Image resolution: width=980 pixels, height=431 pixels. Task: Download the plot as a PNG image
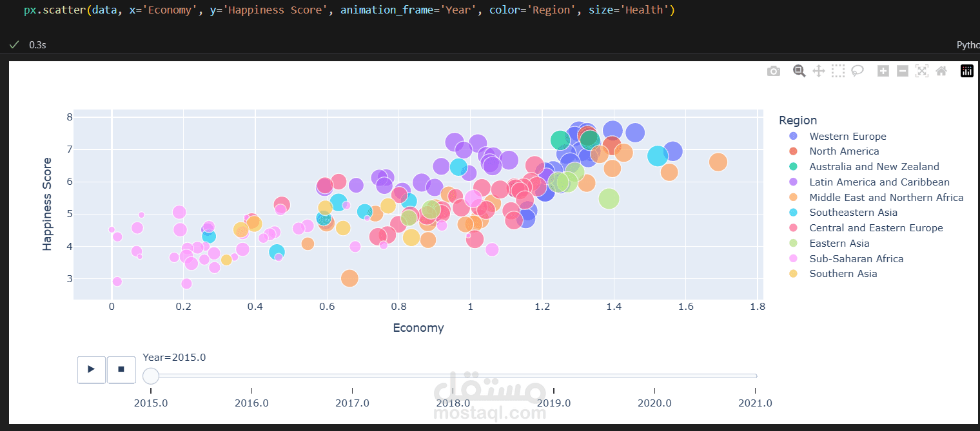point(774,71)
